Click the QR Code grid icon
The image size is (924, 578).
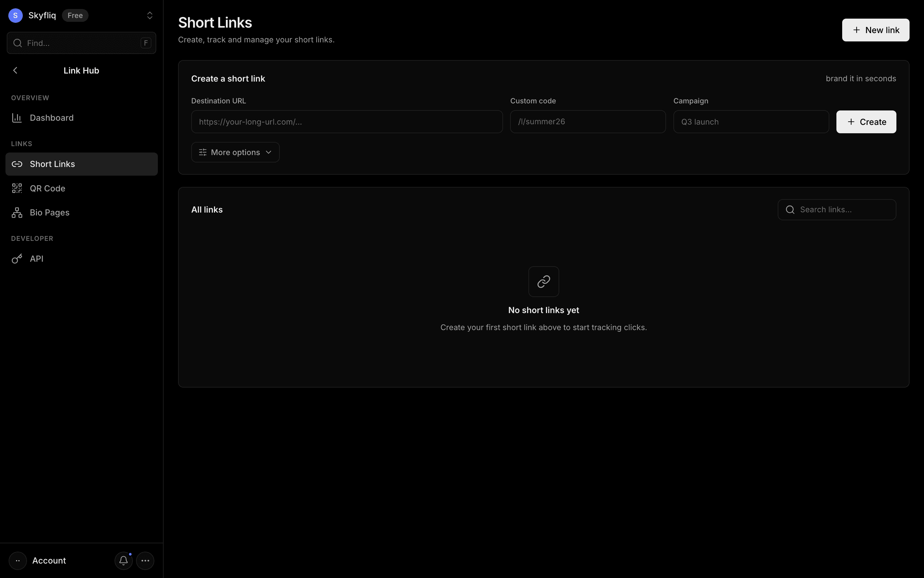(17, 188)
